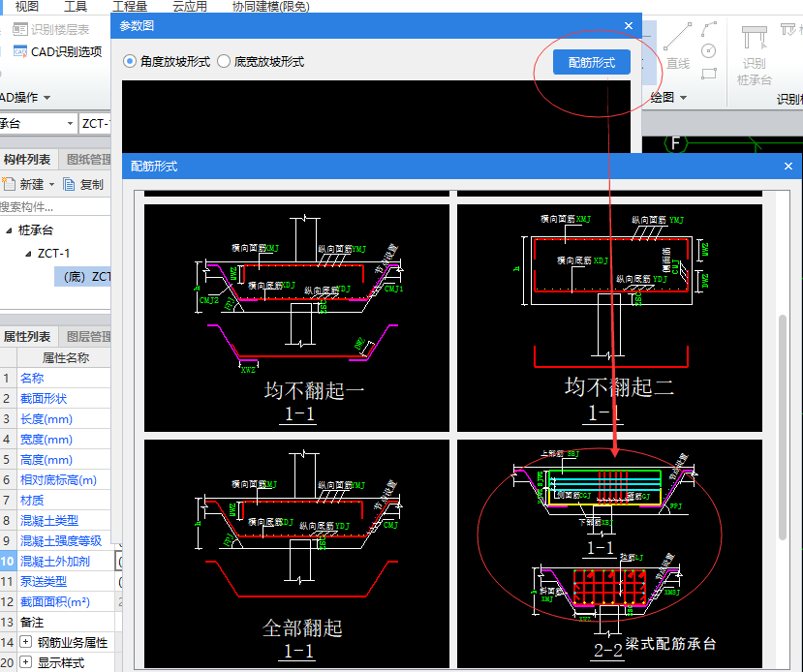The width and height of the screenshot is (803, 672).
Task: Select 角度放坡形式 radio option
Action: [x=130, y=62]
